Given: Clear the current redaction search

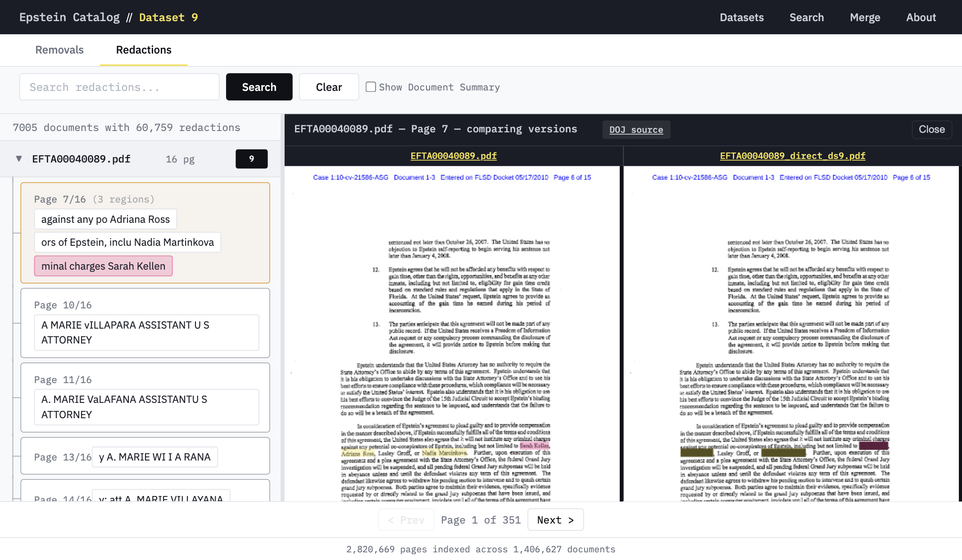Looking at the screenshot, I should pos(329,86).
